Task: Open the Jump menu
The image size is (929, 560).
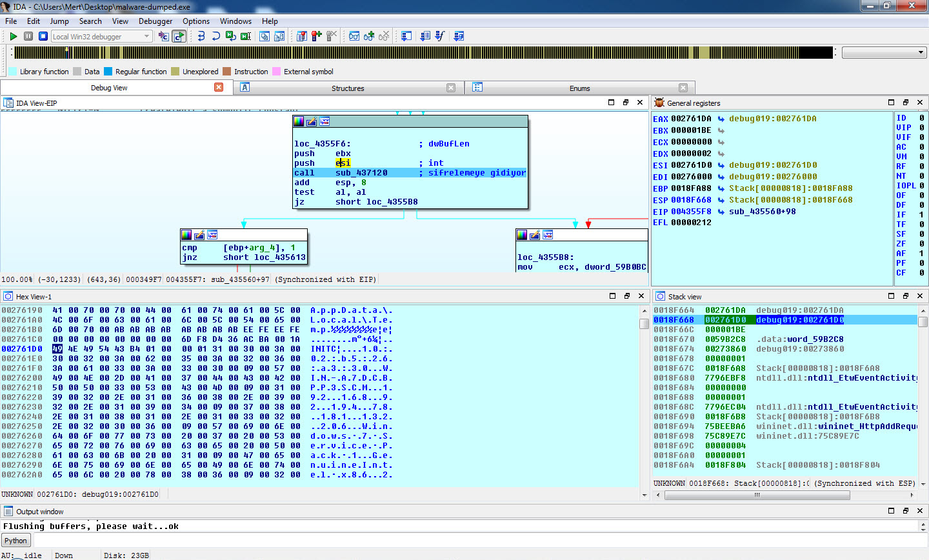Action: 59,21
